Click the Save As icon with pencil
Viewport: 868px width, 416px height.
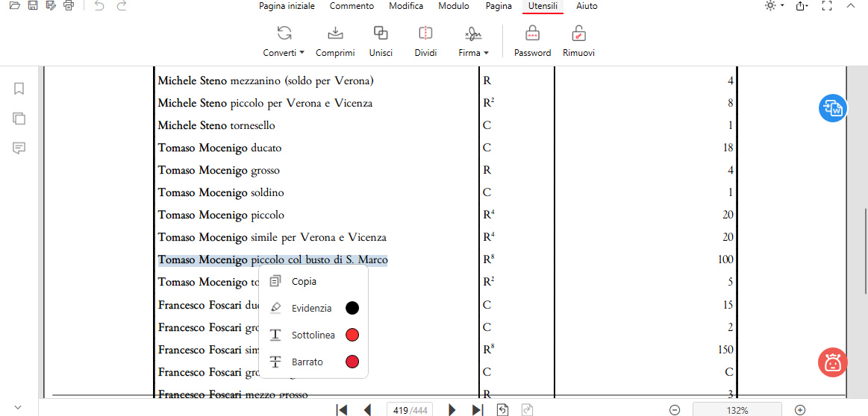click(x=51, y=6)
